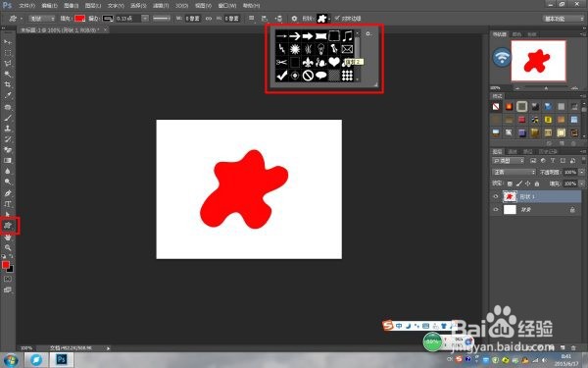Select the Blur tool
The image size is (588, 368).
8,171
